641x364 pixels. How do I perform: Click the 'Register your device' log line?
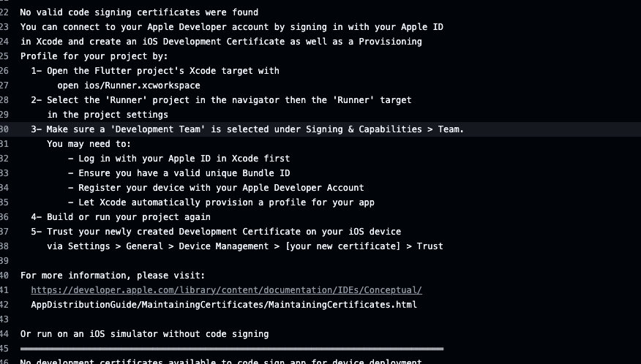(216, 188)
